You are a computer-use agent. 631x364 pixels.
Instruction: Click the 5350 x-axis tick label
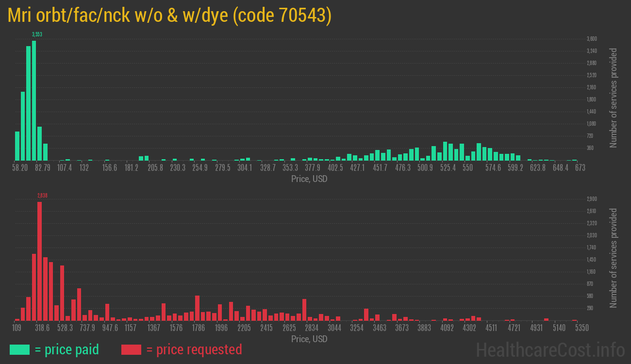(576, 328)
